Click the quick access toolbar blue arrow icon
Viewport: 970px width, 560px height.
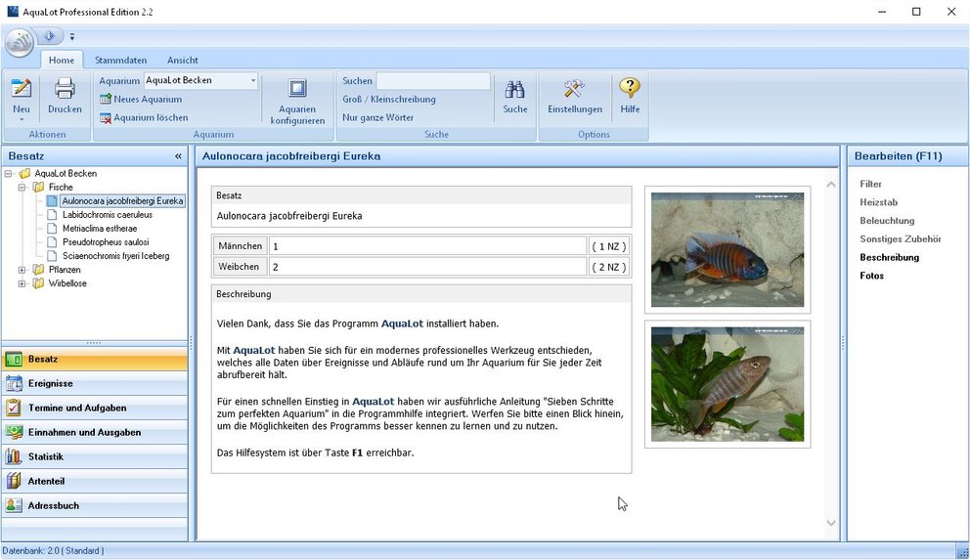pyautogui.click(x=50, y=36)
